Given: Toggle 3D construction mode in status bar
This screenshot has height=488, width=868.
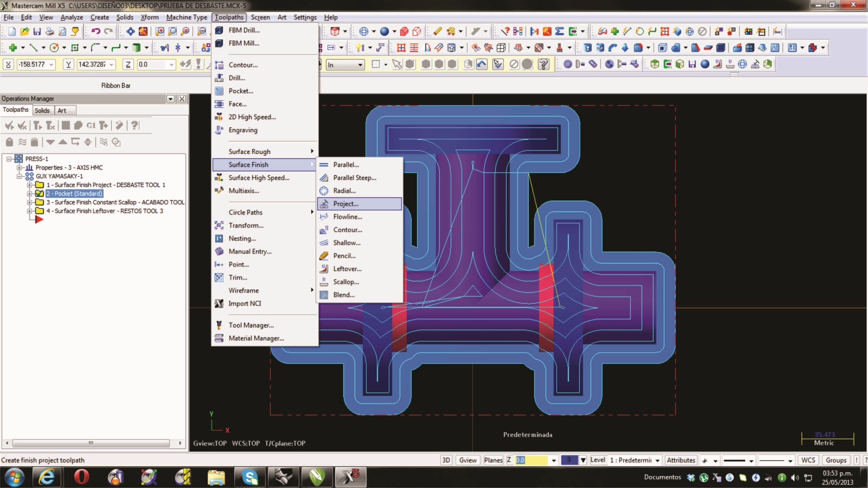Looking at the screenshot, I should [446, 460].
